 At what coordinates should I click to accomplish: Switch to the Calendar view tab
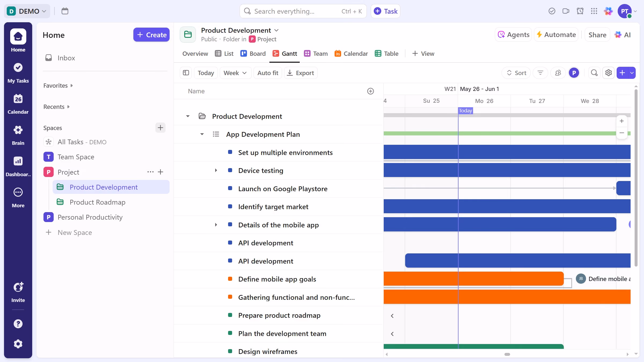tap(351, 54)
